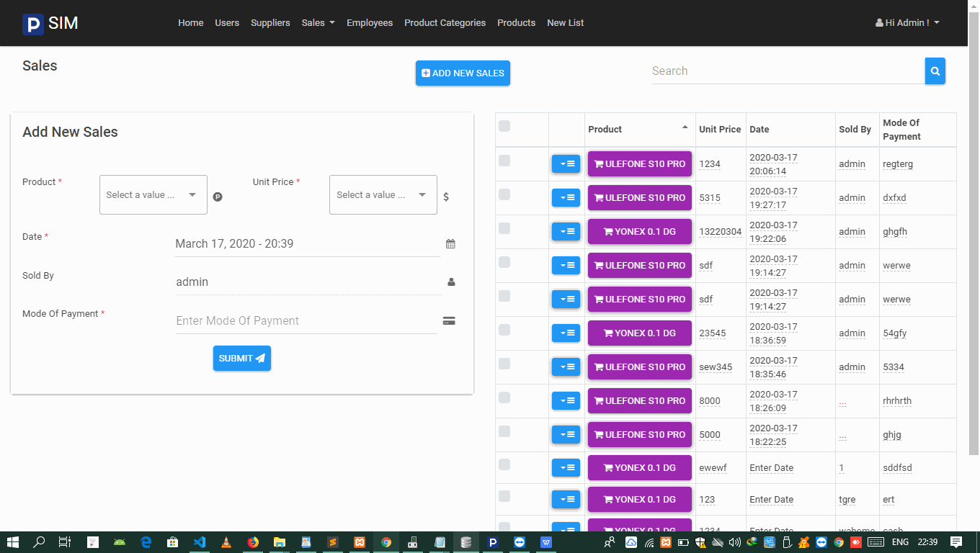Image resolution: width=980 pixels, height=553 pixels.
Task: Check the row with unit price ewewf
Action: pos(504,464)
